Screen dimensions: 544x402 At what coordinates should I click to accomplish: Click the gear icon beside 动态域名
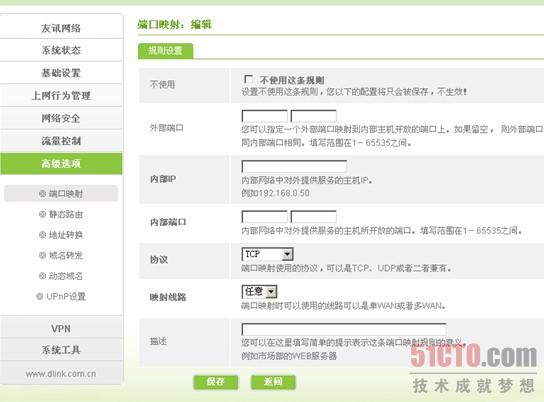42,276
